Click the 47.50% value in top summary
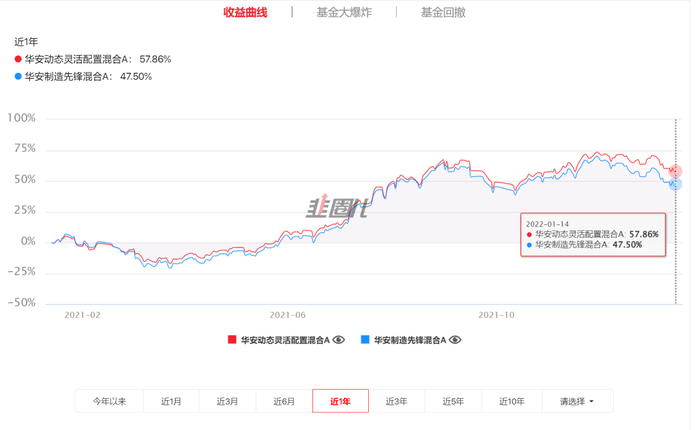700x430 pixels. tap(136, 77)
